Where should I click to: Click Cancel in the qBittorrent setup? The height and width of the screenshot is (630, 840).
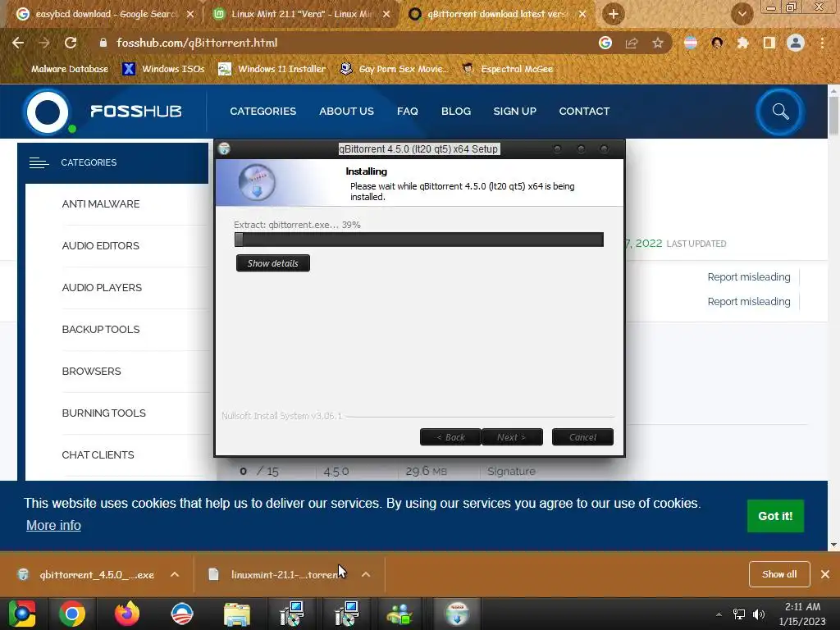582,437
